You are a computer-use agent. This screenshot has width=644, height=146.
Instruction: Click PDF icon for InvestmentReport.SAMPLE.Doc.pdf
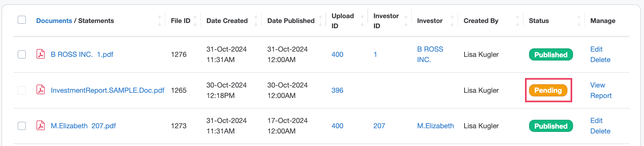pos(41,90)
